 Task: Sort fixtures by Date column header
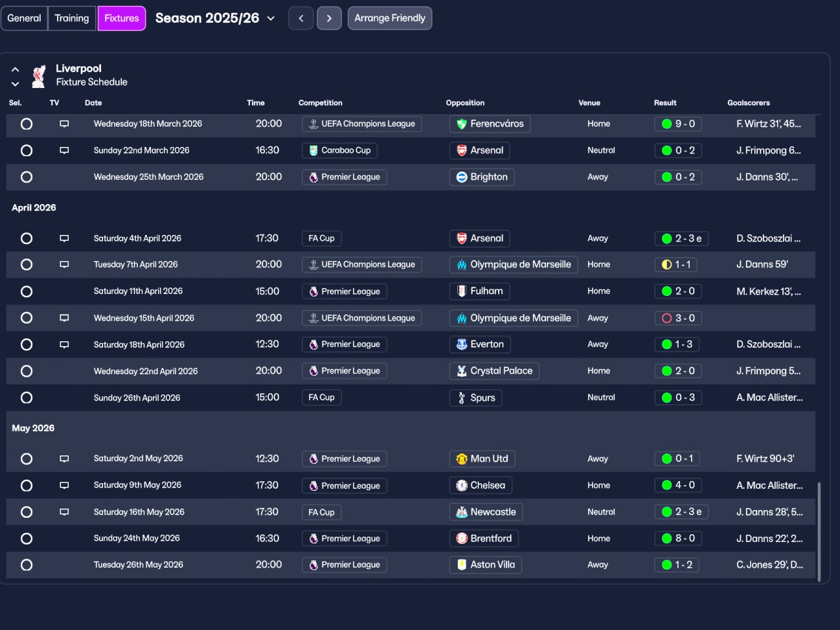click(93, 103)
